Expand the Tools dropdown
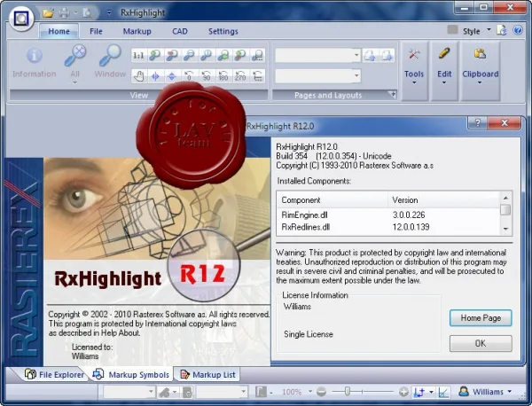The image size is (532, 406). tap(414, 71)
